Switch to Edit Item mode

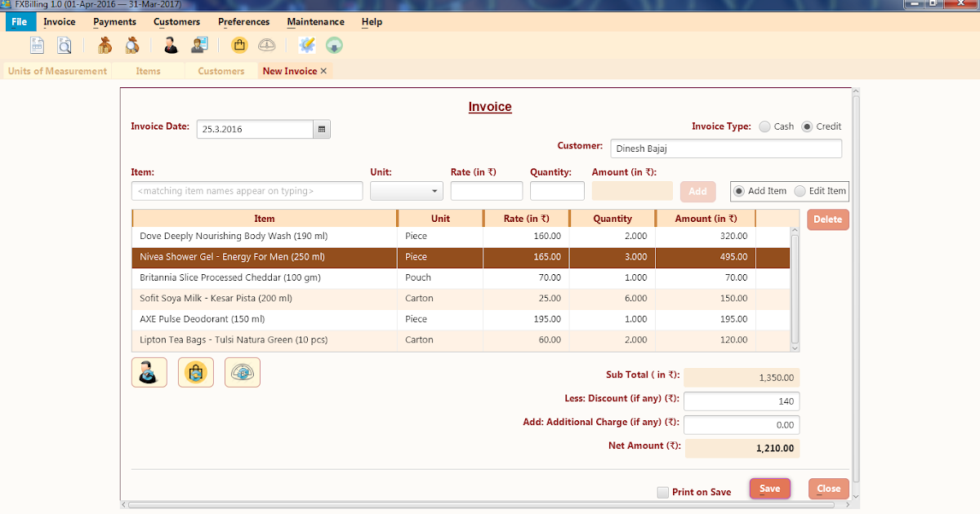[x=800, y=191]
